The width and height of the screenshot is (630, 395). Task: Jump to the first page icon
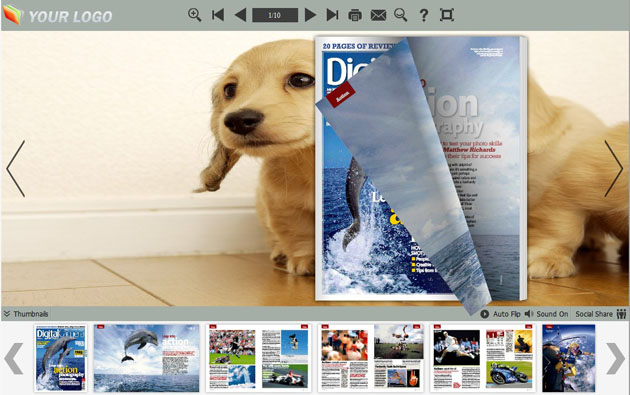click(218, 15)
